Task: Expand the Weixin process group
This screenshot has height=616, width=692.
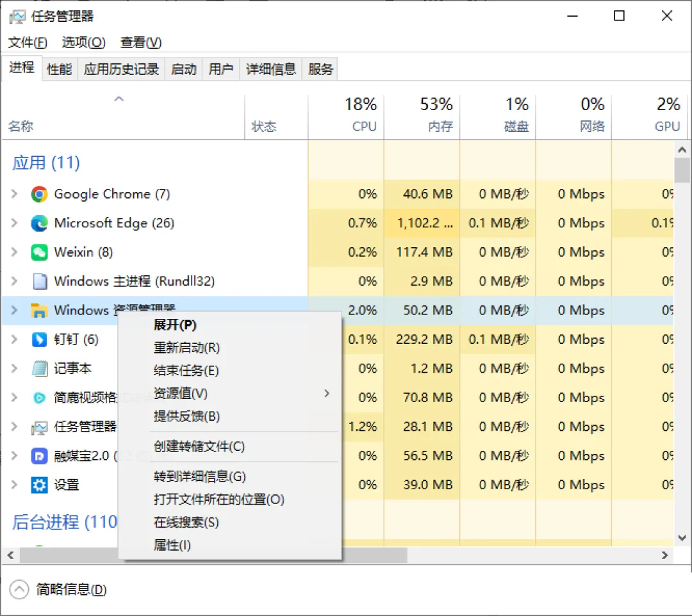Action: [14, 252]
